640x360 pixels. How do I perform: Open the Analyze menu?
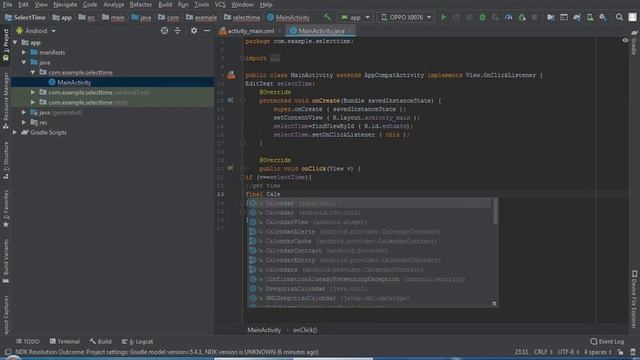pyautogui.click(x=113, y=4)
